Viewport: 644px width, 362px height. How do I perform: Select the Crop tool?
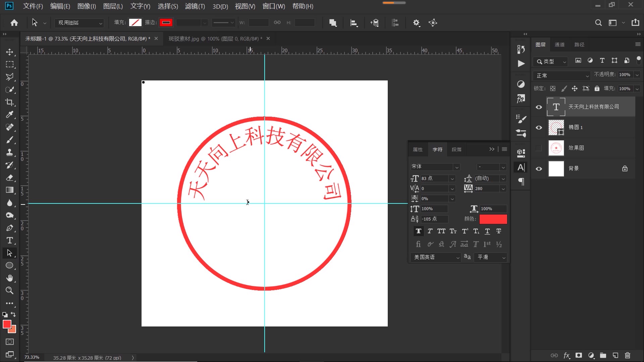(x=10, y=102)
